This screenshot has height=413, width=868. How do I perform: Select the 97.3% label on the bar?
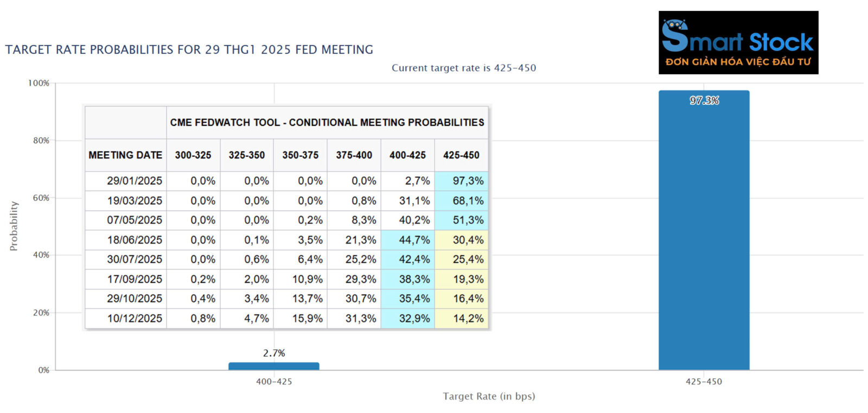pos(704,100)
